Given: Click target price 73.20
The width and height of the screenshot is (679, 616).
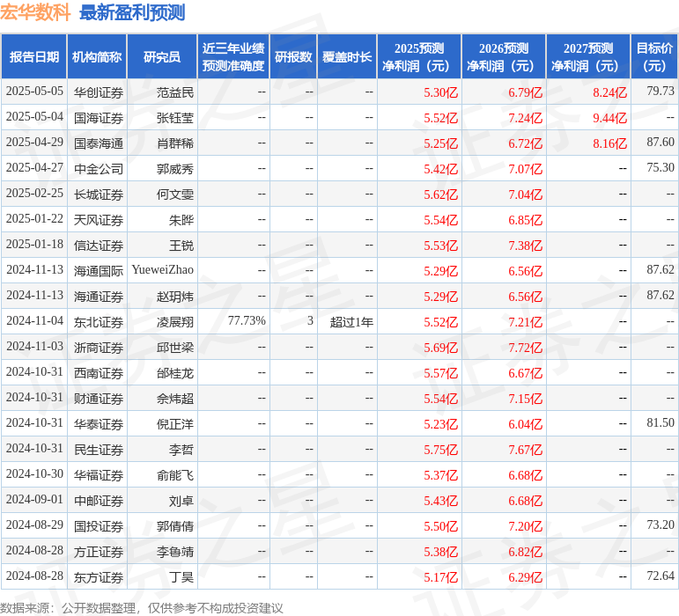Looking at the screenshot, I should (x=661, y=524).
